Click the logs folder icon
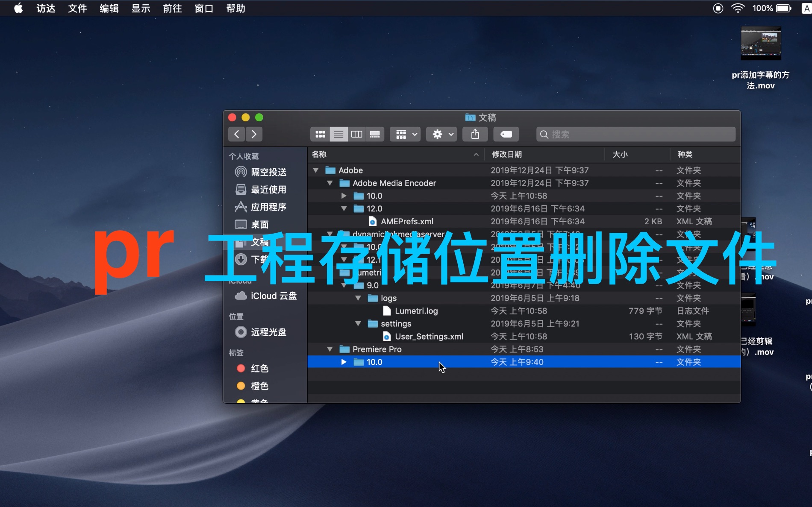The height and width of the screenshot is (507, 812). [x=373, y=298]
